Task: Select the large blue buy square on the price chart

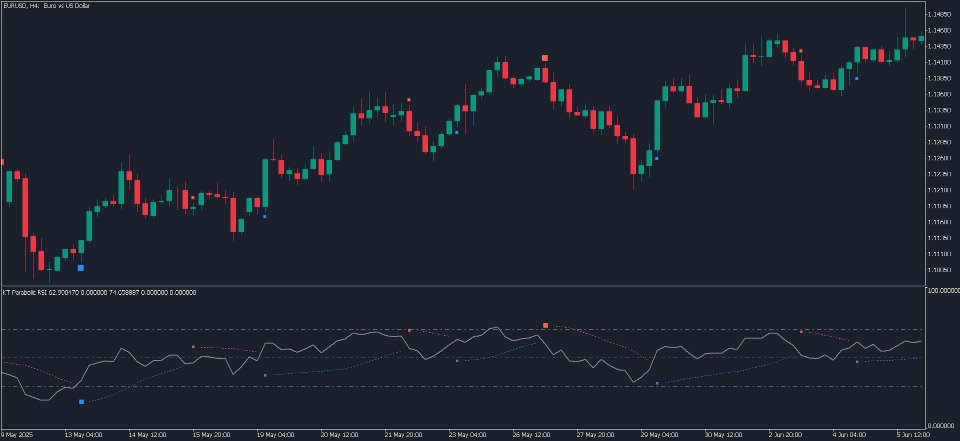Action: (x=81, y=268)
